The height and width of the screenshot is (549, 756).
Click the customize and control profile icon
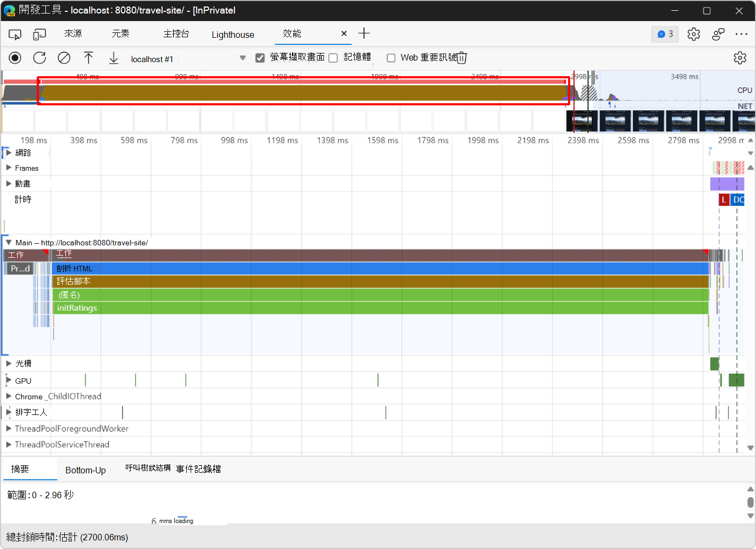pos(718,34)
